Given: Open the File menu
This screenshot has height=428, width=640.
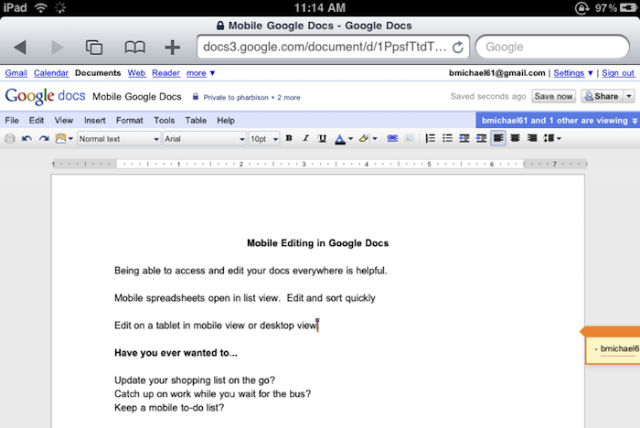Looking at the screenshot, I should (x=11, y=120).
